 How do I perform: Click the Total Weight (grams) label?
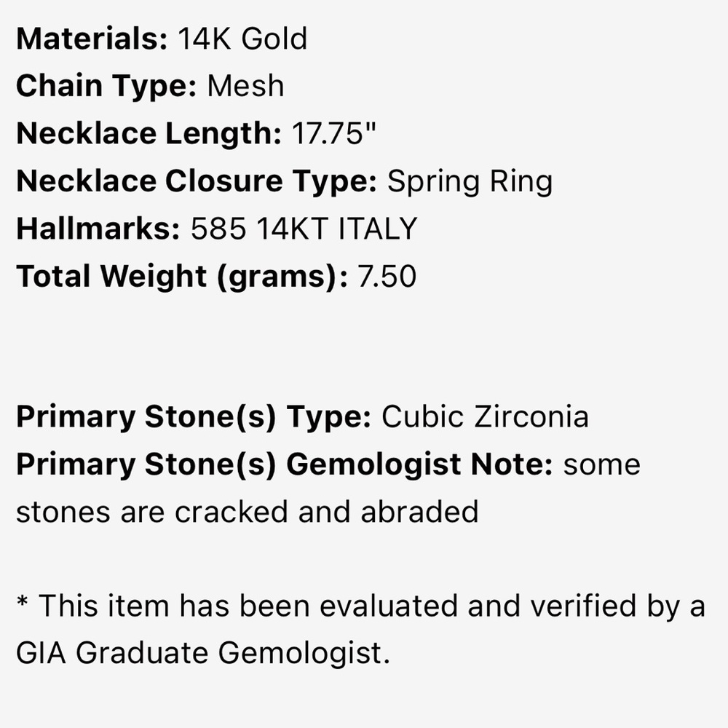click(181, 277)
